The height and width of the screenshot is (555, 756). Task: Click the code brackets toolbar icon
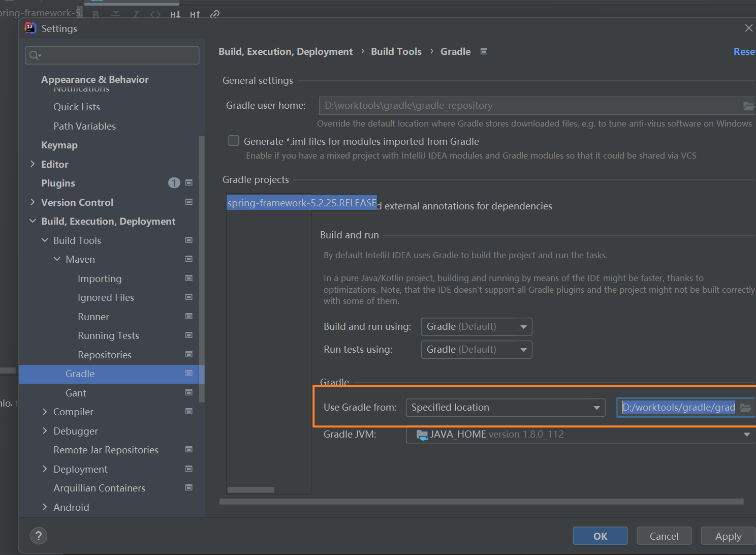(x=155, y=14)
